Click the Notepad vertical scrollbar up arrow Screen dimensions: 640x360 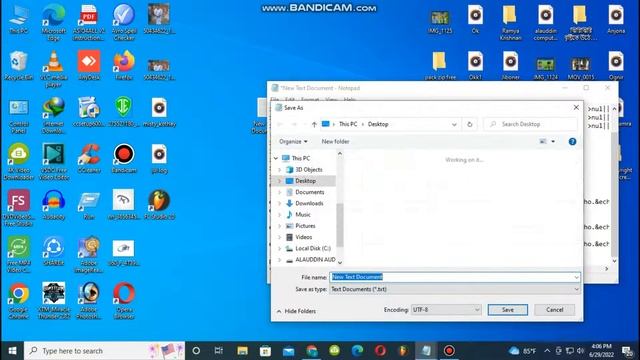pyautogui.click(x=614, y=109)
